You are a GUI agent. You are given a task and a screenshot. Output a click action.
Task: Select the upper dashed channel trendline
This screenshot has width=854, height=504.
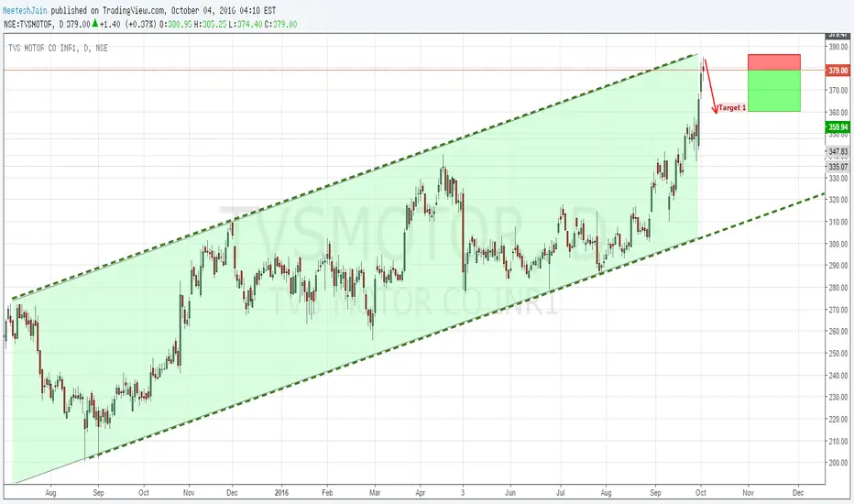tap(354, 177)
